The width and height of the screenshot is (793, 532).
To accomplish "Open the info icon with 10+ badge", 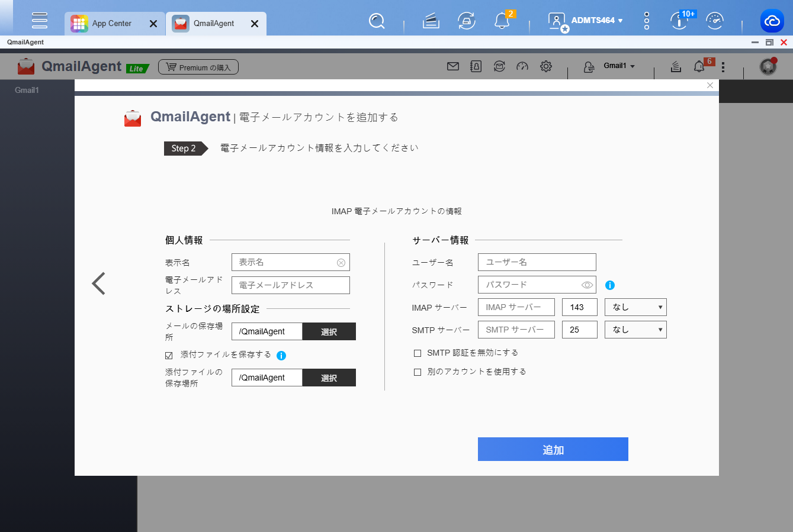I will coord(679,20).
